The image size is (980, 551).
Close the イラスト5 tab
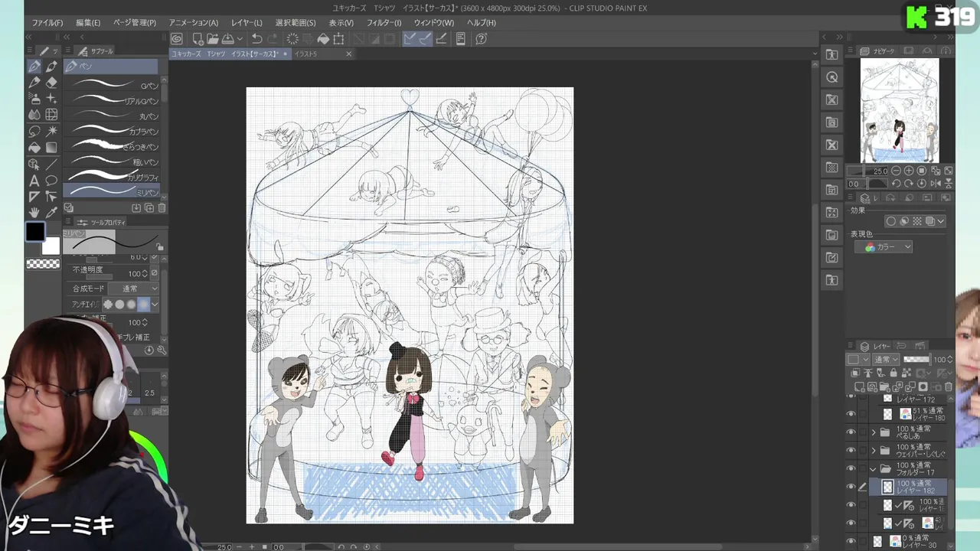(348, 54)
